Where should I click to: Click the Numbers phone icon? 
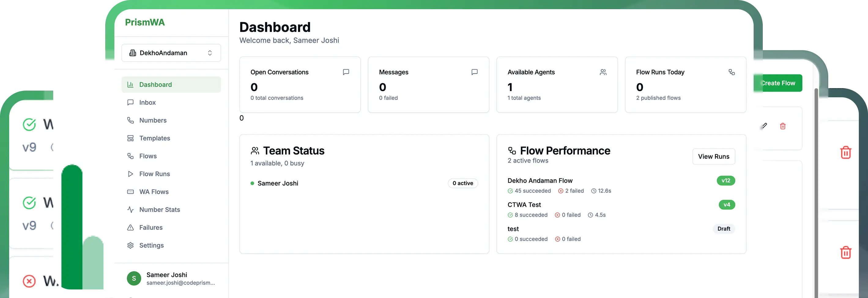[x=130, y=120]
